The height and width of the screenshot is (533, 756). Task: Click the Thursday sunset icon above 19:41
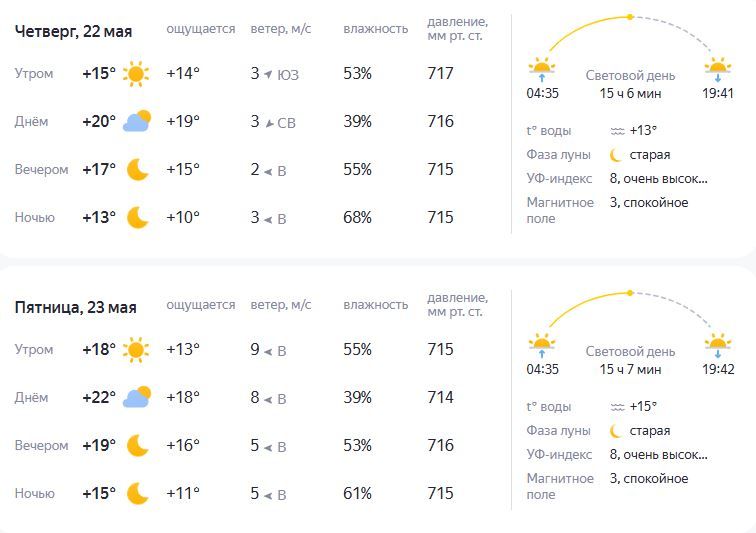click(x=718, y=69)
